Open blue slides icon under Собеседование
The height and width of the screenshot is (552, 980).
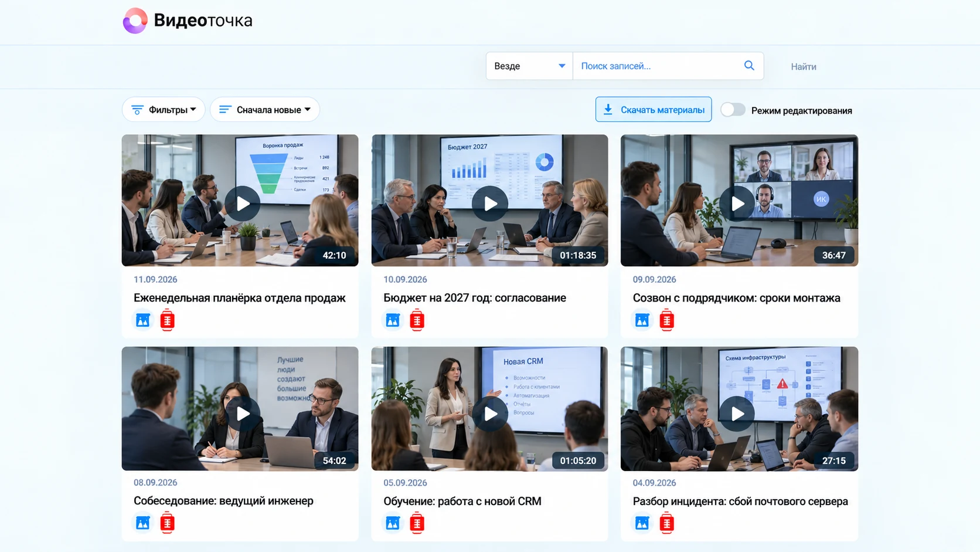coord(143,523)
